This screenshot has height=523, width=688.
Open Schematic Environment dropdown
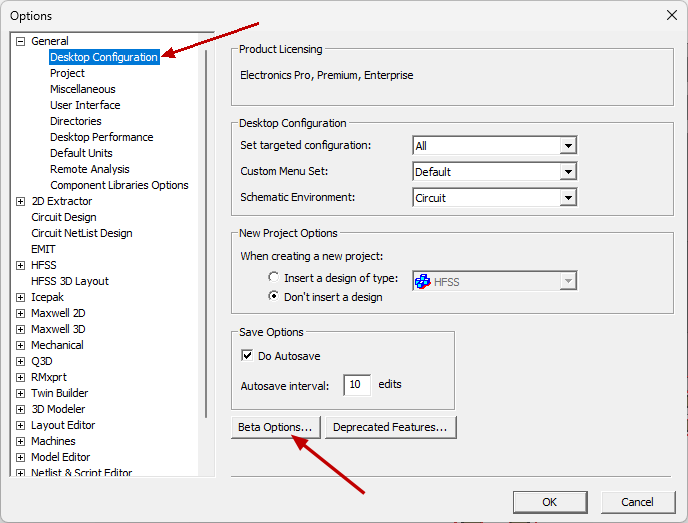[x=494, y=198]
